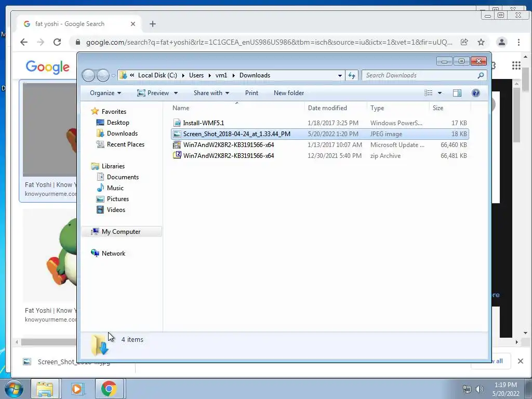Go back in Chrome browser
This screenshot has width=532, height=399.
tap(24, 42)
